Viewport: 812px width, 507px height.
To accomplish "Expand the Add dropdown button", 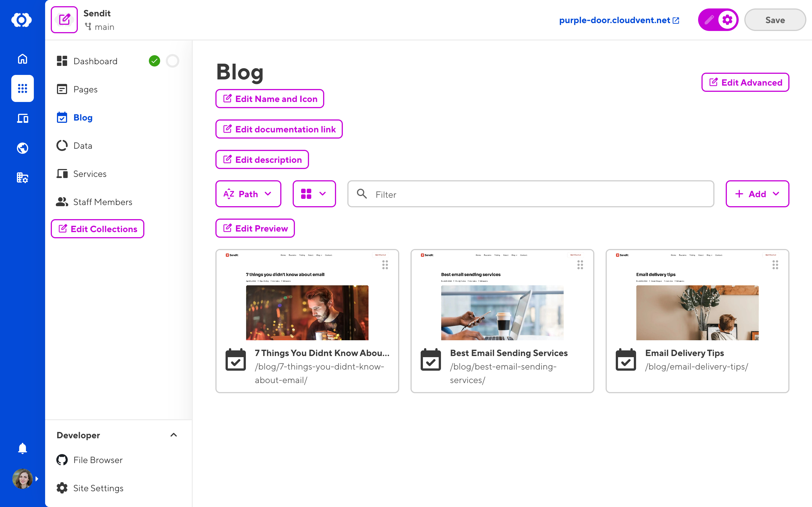I will (x=757, y=194).
